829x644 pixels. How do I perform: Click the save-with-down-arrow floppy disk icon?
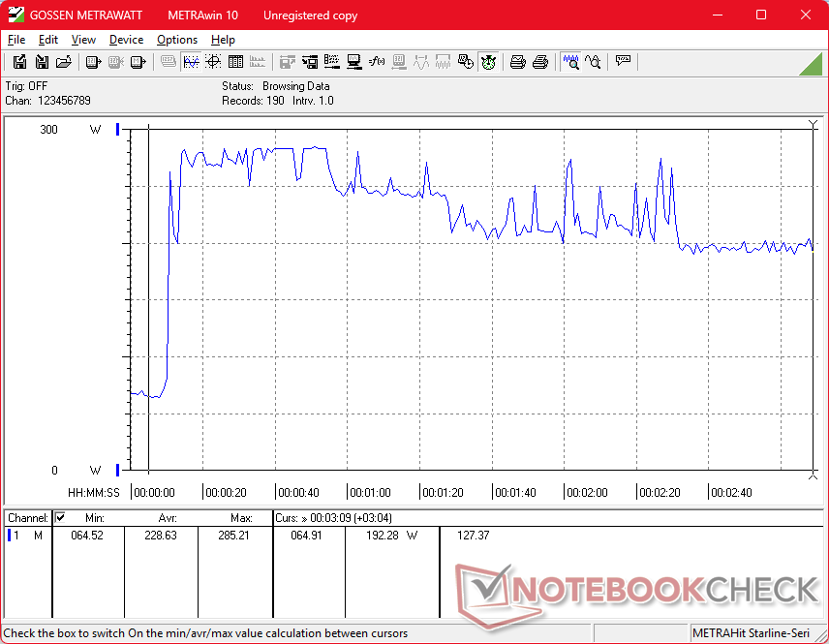point(42,62)
